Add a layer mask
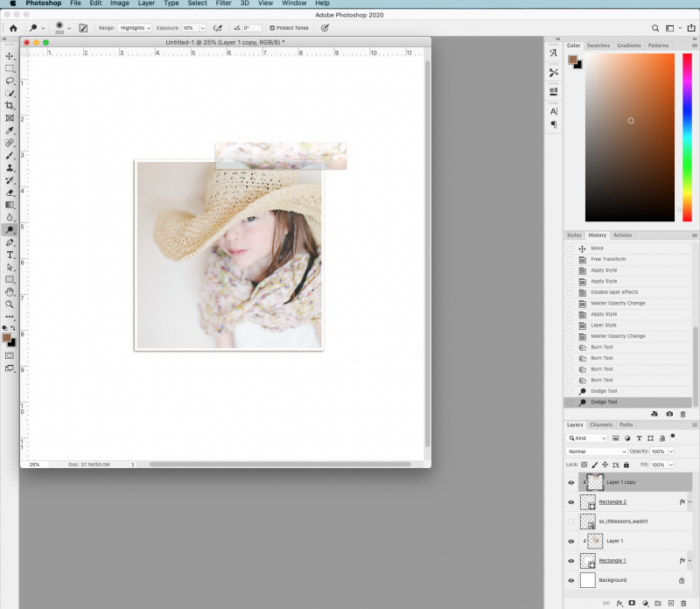700x609 pixels. tap(632, 603)
